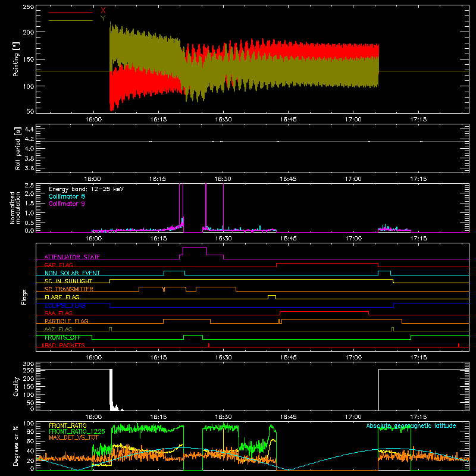Click the Flags axis title
Viewport: 476px width, 476px height.
[24, 297]
